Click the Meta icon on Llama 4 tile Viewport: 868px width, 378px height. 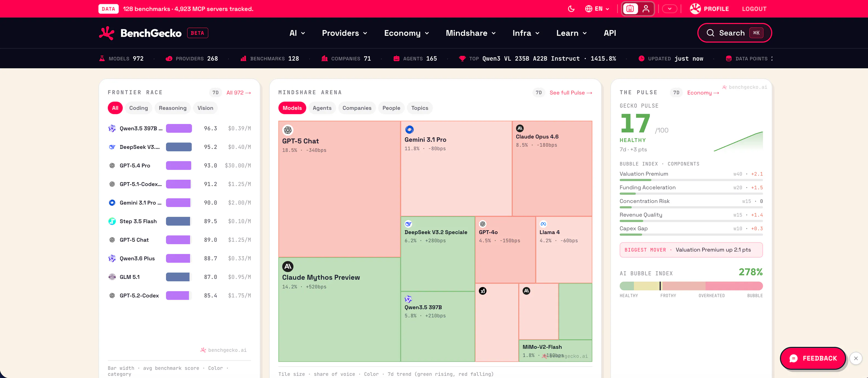(543, 224)
